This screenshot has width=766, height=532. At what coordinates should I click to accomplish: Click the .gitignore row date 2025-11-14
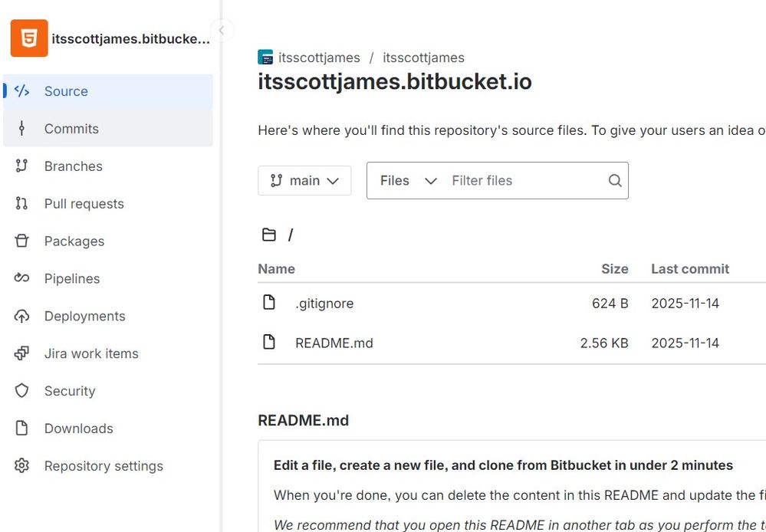click(x=685, y=304)
